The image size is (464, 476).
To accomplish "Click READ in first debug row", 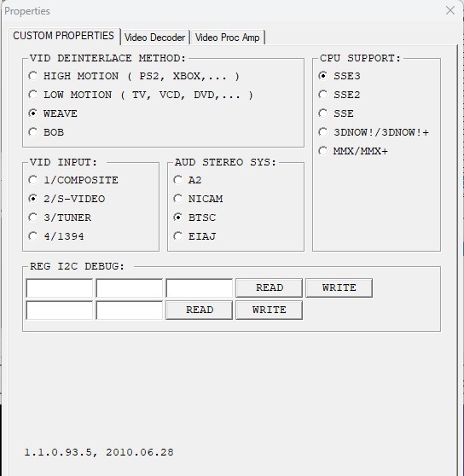I will pyautogui.click(x=270, y=287).
